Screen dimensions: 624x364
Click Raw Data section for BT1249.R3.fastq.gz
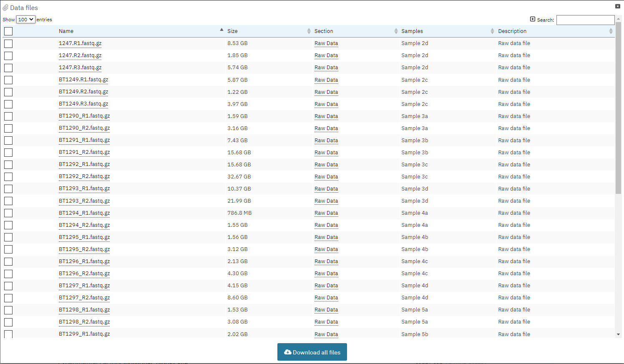tap(326, 104)
